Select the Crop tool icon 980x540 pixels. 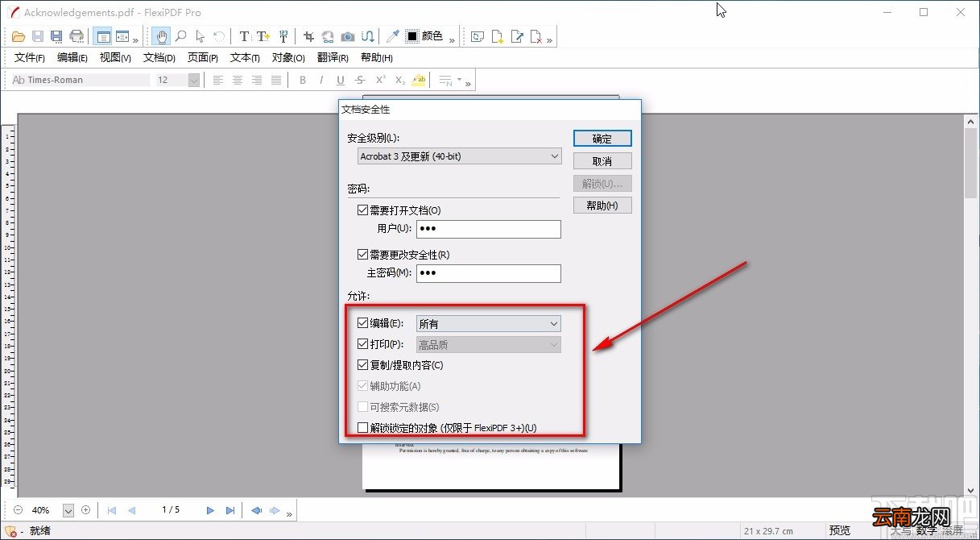tap(308, 36)
